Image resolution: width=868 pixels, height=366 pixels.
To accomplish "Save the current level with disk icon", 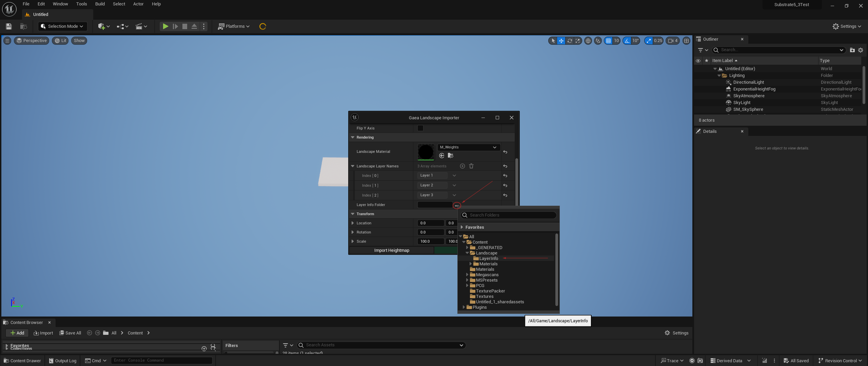I will click(9, 26).
